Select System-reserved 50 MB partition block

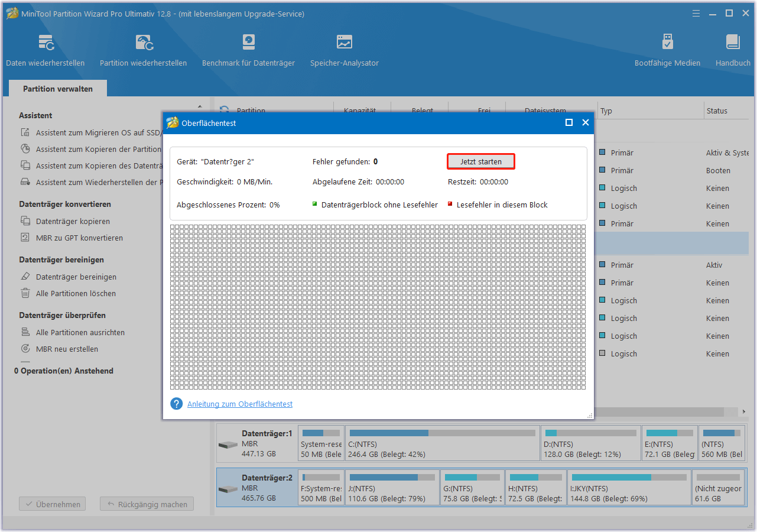[321, 443]
